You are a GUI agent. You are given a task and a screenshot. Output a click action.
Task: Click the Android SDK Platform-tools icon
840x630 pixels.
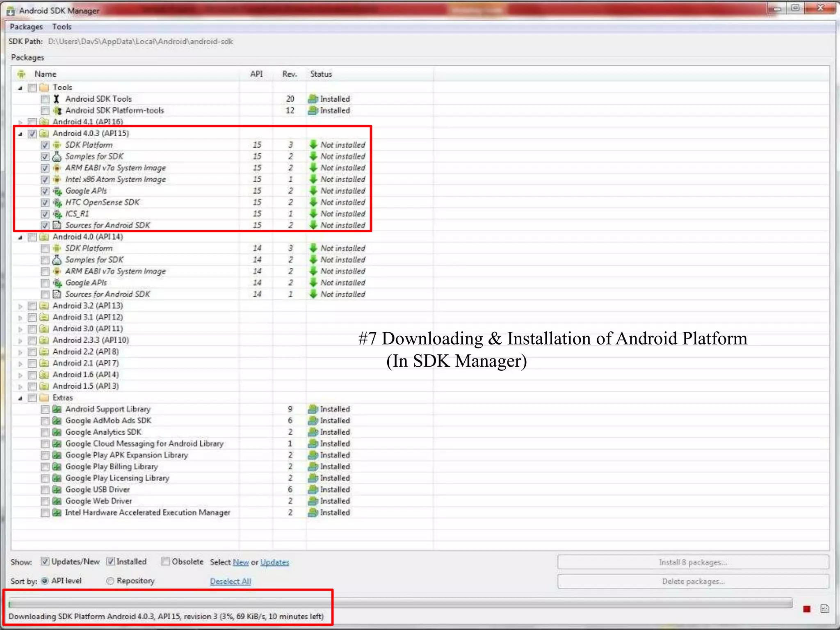click(x=57, y=110)
